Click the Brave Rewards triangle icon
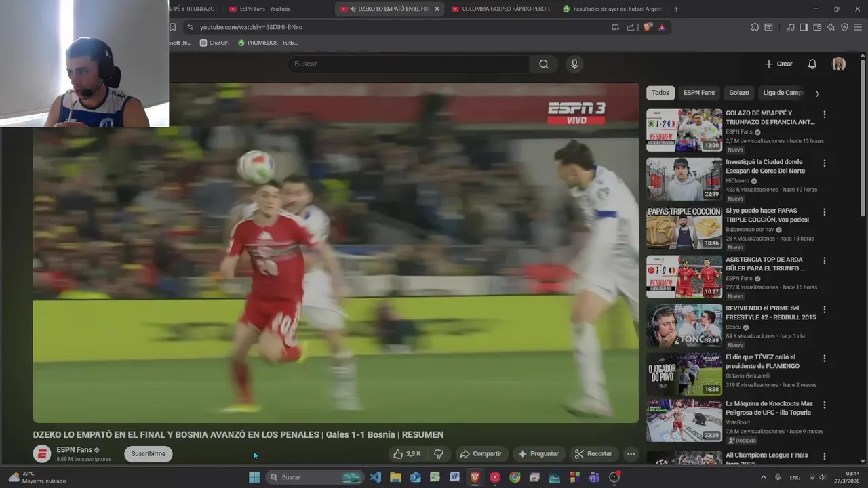Screen dimensions: 868x488 662,27
